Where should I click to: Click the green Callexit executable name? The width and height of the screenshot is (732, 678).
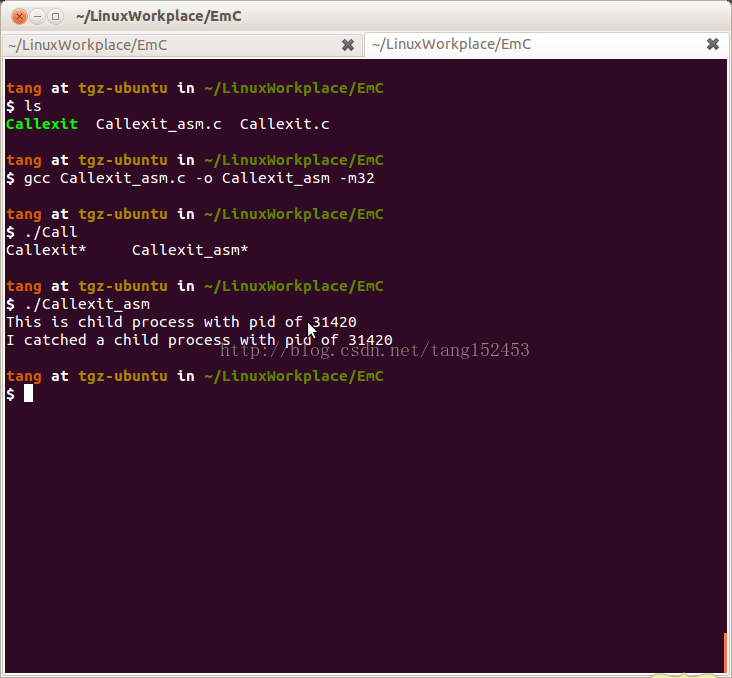(41, 124)
